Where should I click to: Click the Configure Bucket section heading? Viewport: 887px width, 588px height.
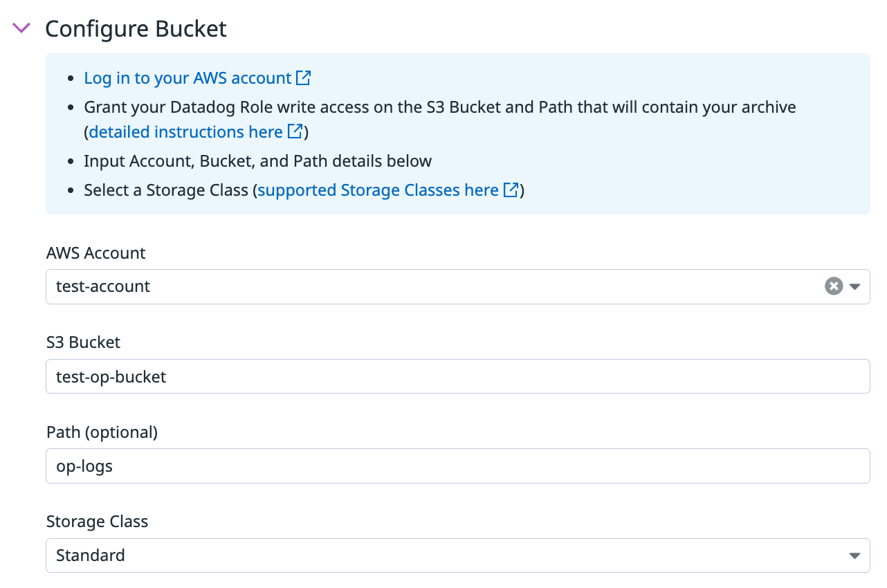(x=136, y=29)
